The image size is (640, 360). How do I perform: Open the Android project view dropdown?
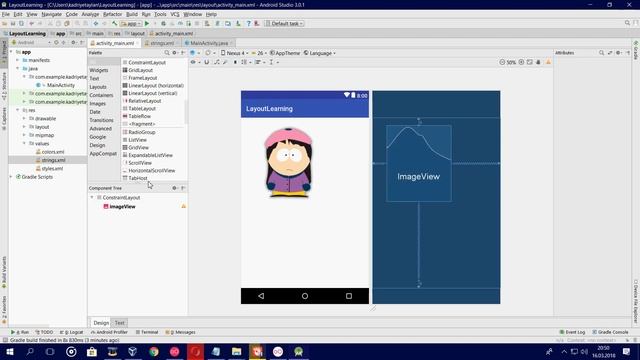[31, 42]
